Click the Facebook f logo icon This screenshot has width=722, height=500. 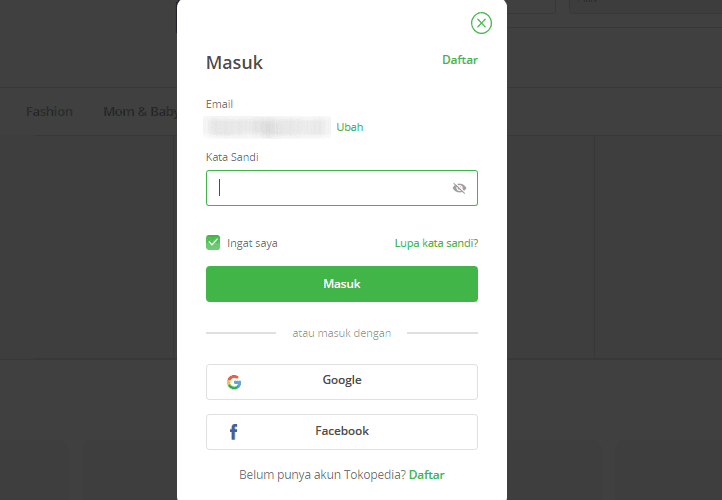point(233,432)
